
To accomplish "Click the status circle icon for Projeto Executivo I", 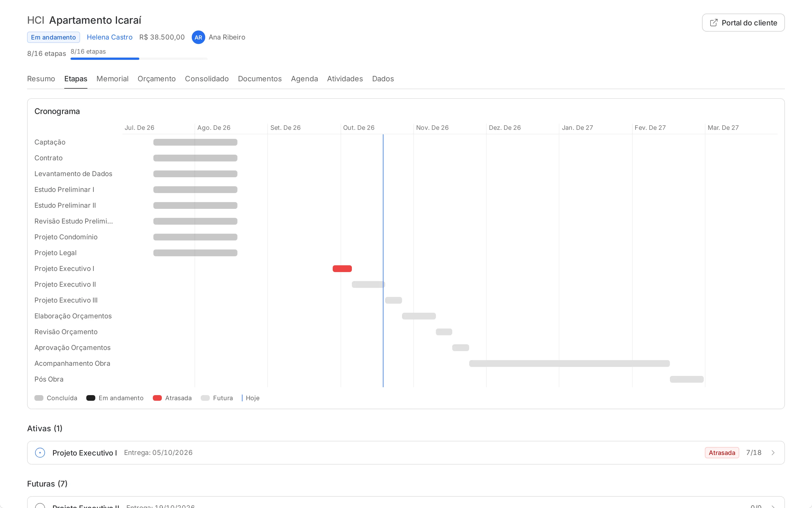I will (x=40, y=453).
